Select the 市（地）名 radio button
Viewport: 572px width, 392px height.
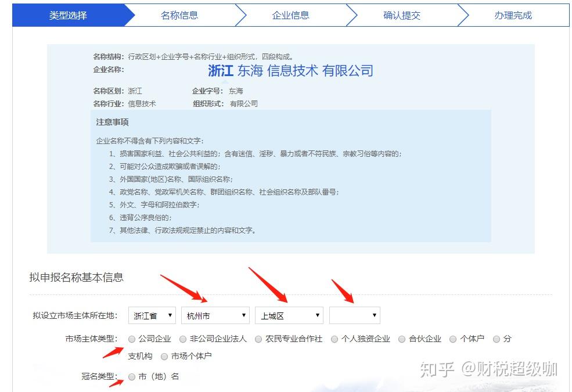pos(132,377)
